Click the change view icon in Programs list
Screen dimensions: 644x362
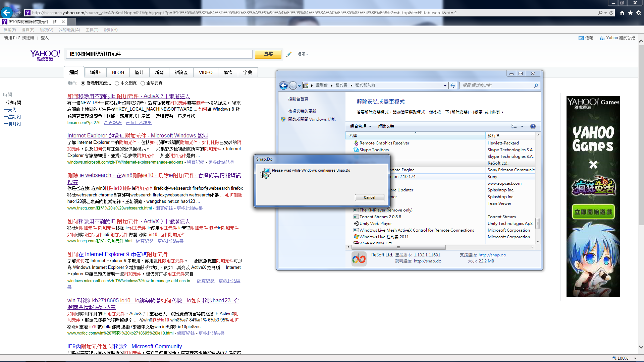514,126
